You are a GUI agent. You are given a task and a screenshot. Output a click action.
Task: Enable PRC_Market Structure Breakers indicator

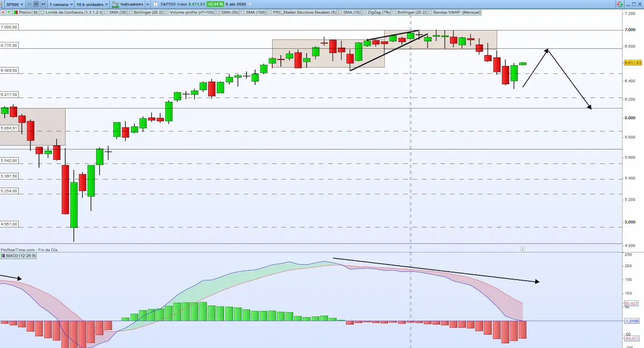(x=270, y=11)
